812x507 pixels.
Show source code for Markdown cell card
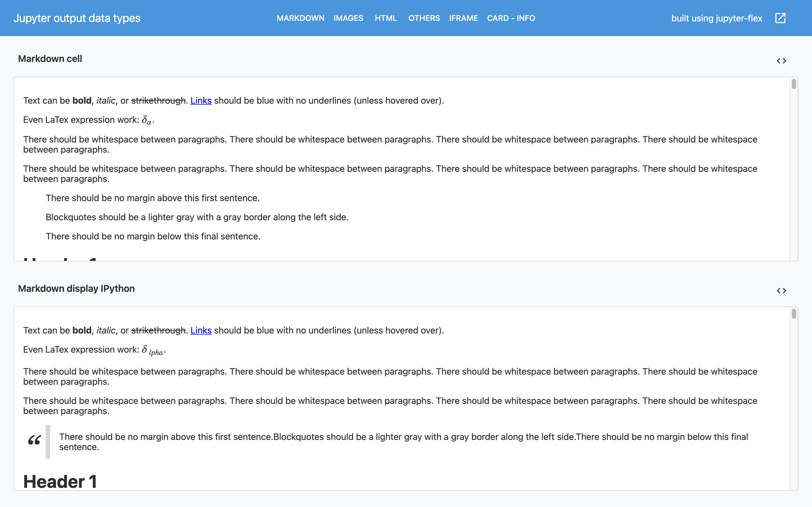[x=781, y=61]
